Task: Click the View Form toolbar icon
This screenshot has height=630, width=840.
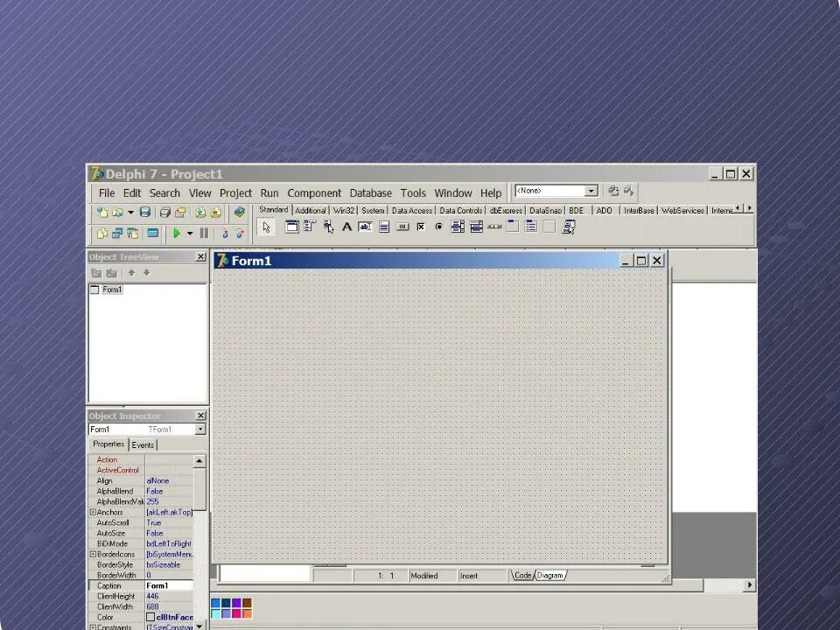Action: (x=117, y=233)
